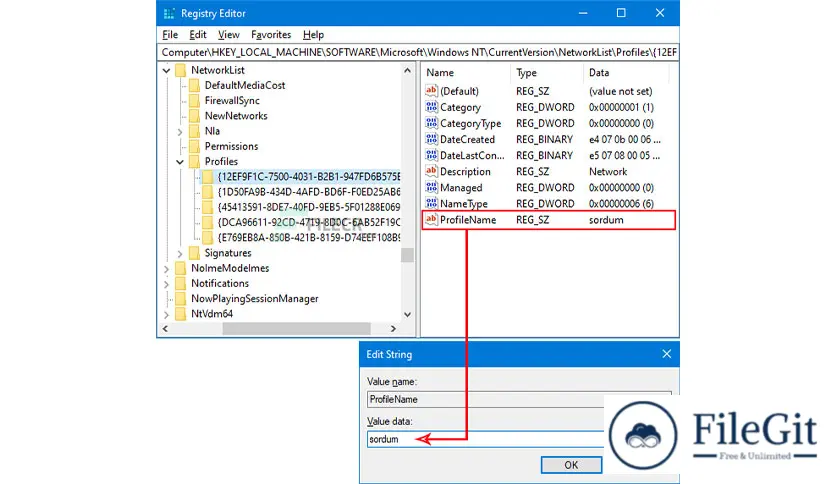This screenshot has height=484, width=836.
Task: Click the binary icon beside DateLastCon...
Action: 431,155
